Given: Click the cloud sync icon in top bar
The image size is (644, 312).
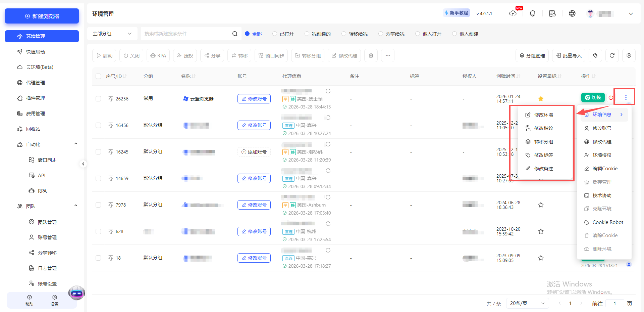Looking at the screenshot, I should [x=513, y=13].
